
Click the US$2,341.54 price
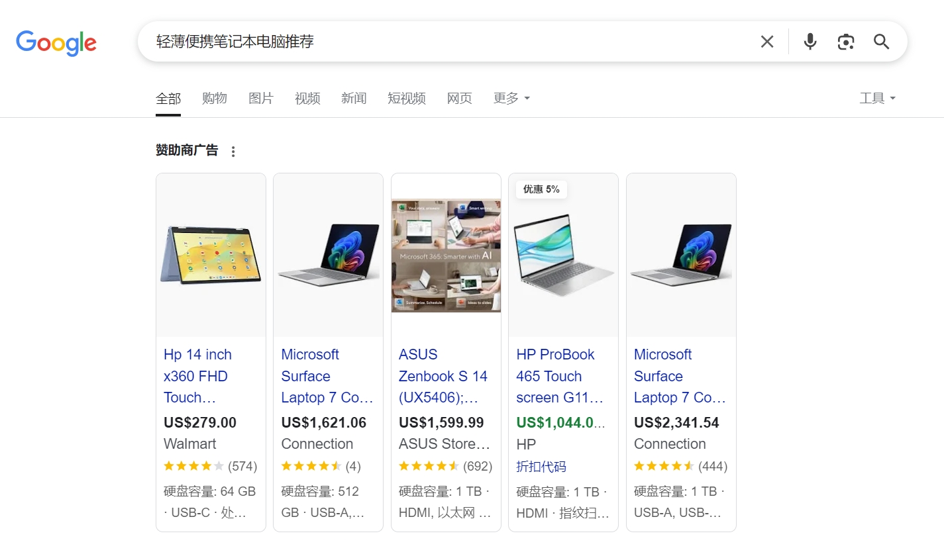676,422
